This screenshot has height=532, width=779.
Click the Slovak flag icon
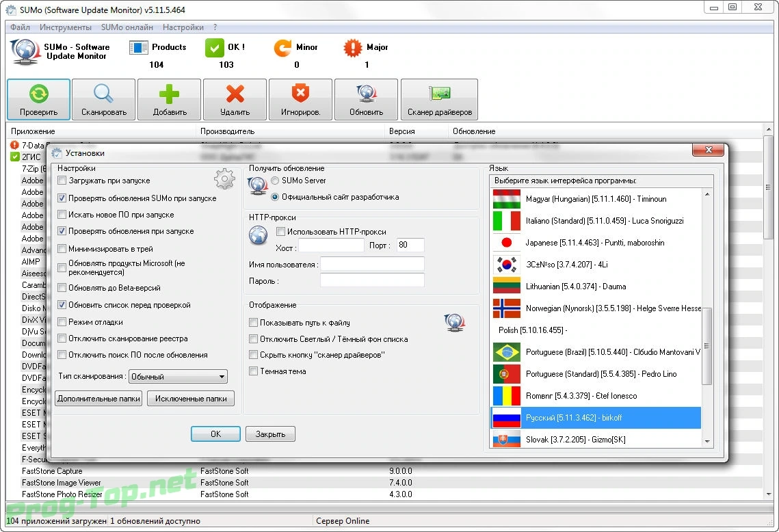(x=507, y=439)
